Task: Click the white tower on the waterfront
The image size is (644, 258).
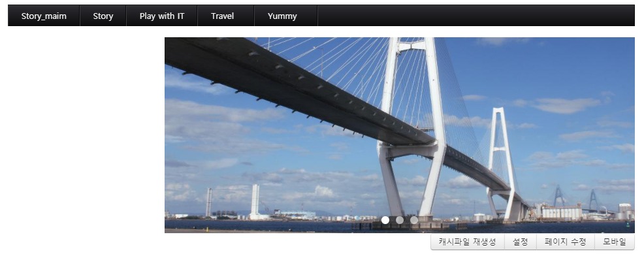Action: pos(255,201)
